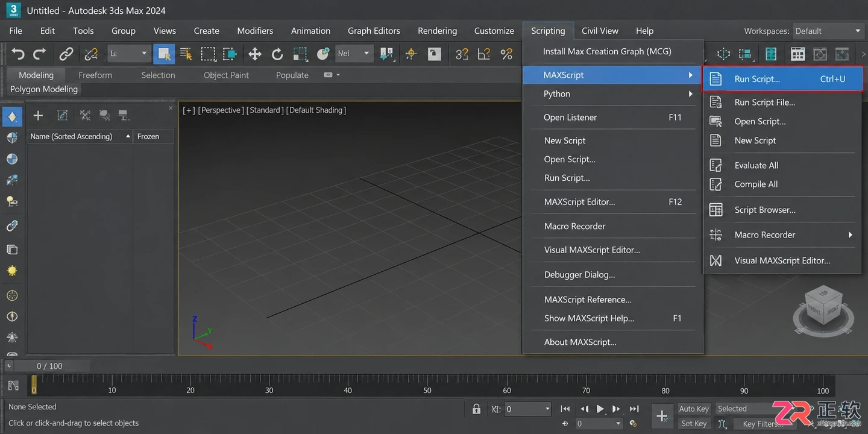The image size is (868, 434).
Task: Open the reference coordinate system dropdown
Action: tap(353, 53)
